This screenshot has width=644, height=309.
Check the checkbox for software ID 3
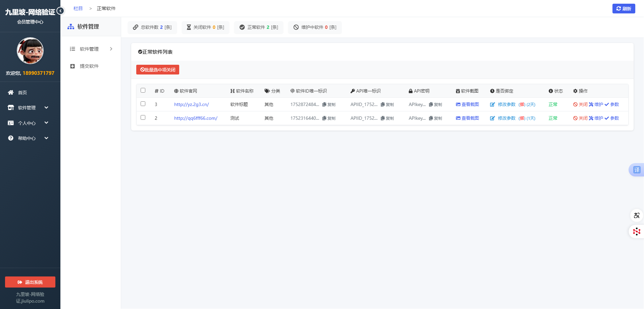tap(143, 104)
